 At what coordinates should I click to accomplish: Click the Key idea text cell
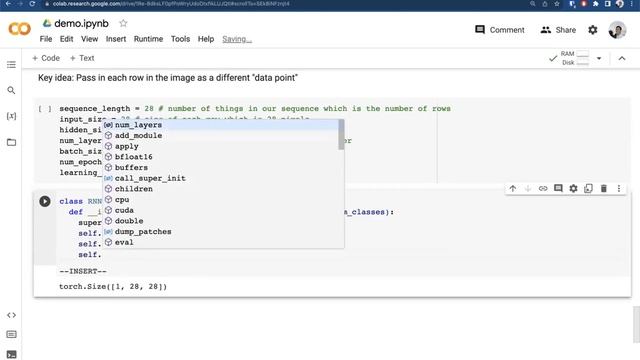tap(168, 78)
